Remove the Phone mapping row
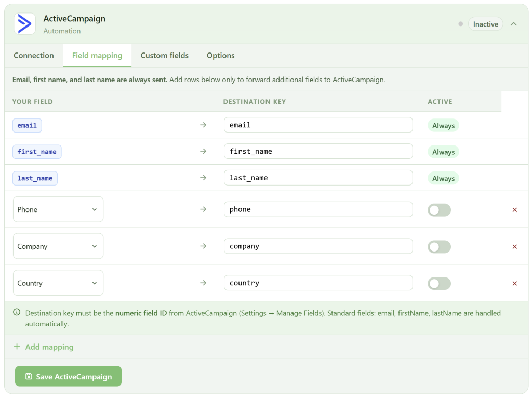This screenshot has width=532, height=397. [515, 210]
